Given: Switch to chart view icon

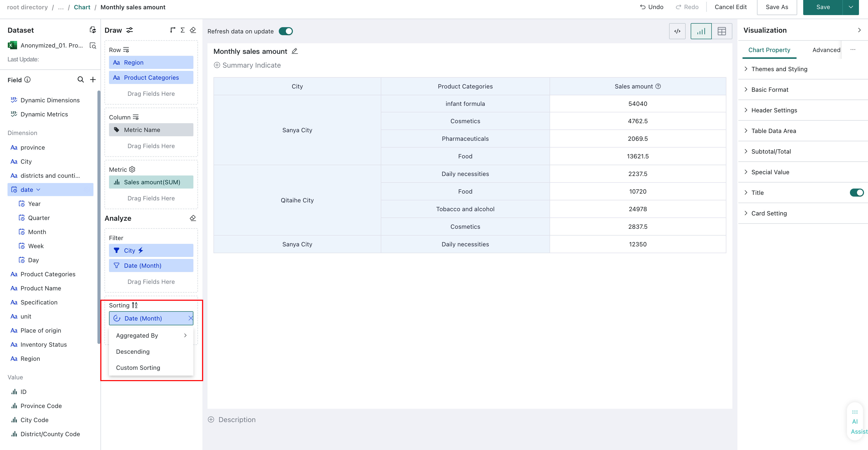Looking at the screenshot, I should point(701,31).
